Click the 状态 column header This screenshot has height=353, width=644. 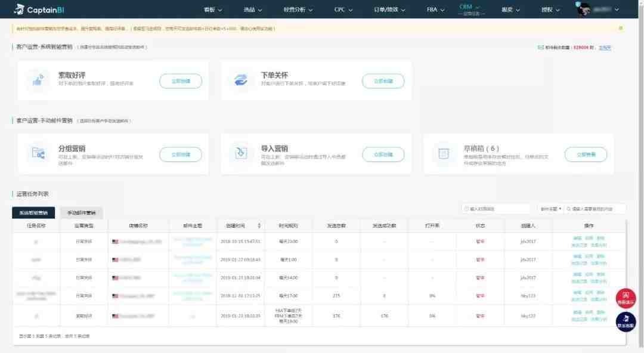click(480, 225)
